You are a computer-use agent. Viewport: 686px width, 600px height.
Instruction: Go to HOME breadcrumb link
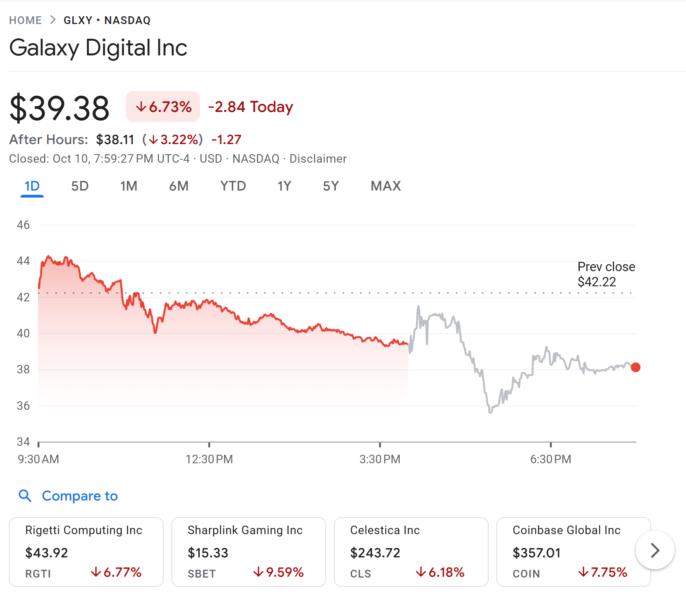point(25,20)
